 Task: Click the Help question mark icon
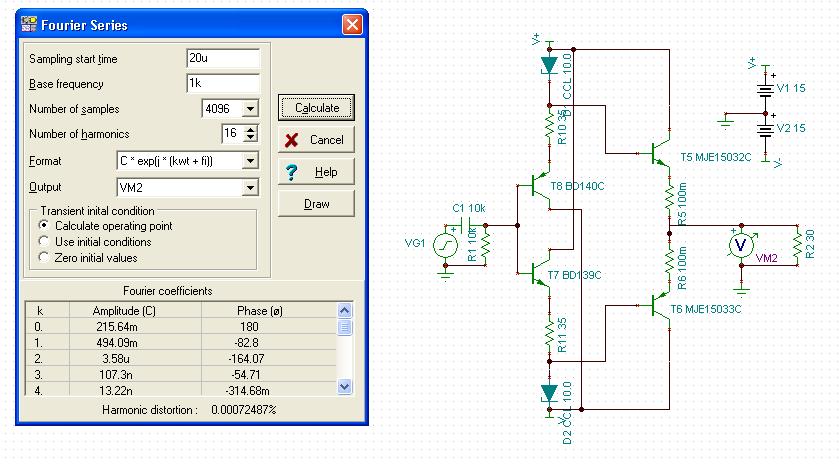[292, 172]
